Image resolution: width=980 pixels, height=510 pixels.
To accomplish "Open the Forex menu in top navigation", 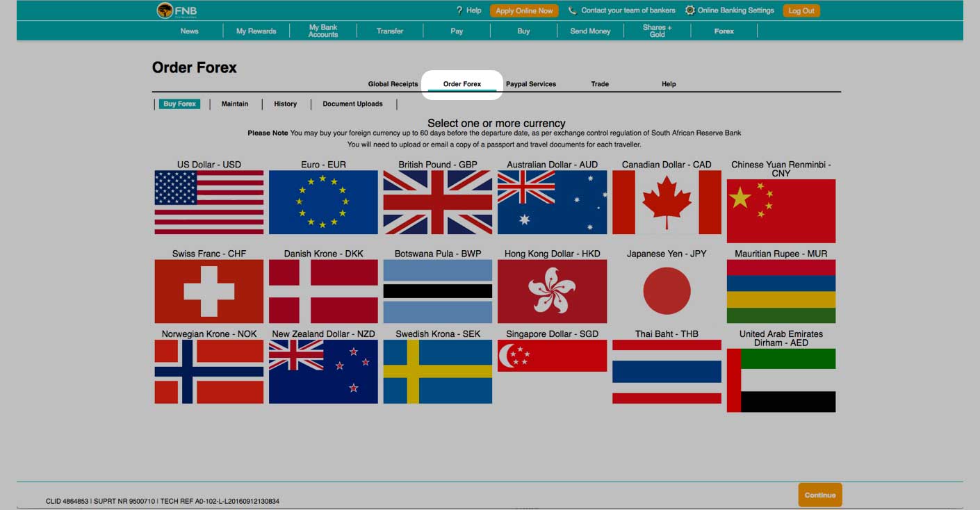I will tap(724, 31).
